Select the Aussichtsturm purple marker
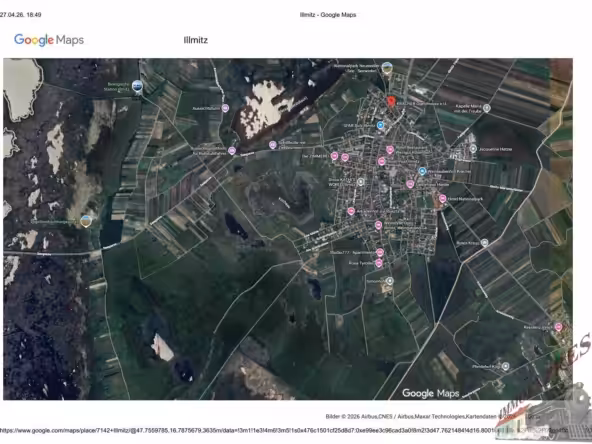The image size is (592, 444). [225, 108]
